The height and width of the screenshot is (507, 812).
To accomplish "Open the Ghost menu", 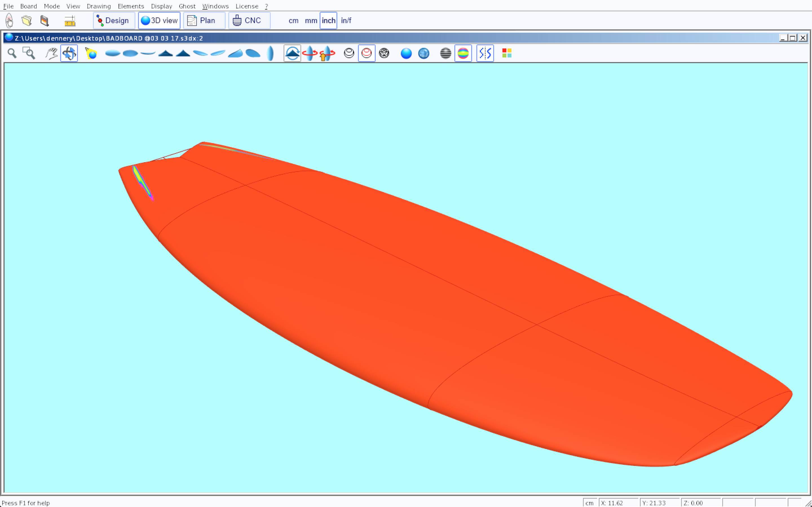I will (x=187, y=6).
